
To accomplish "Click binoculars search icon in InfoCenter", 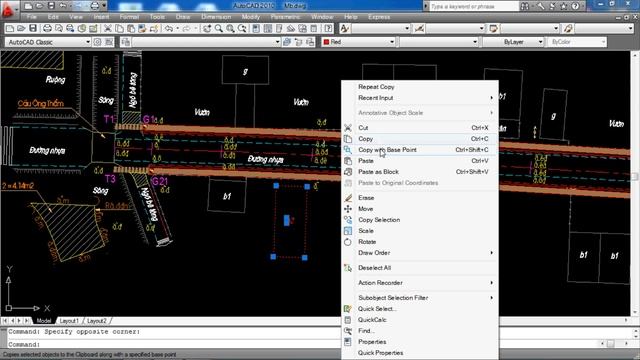I will (525, 6).
